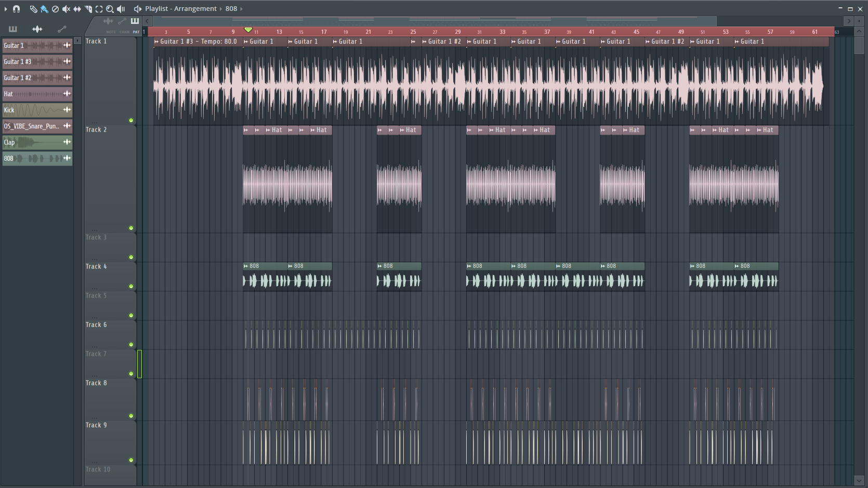Switch to the CHAN tab
The height and width of the screenshot is (488, 868).
[x=125, y=32]
